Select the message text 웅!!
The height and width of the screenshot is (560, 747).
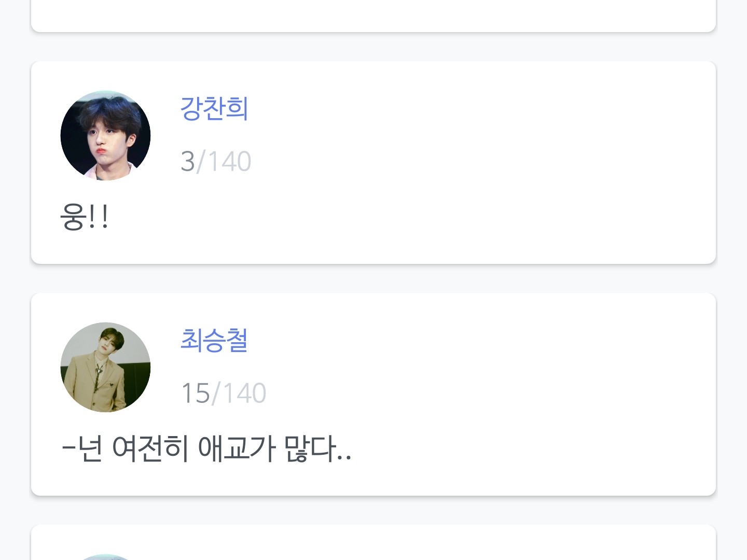tap(84, 217)
